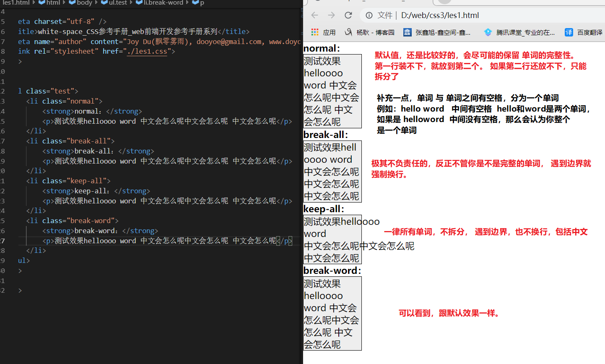Open the 杨耿 - 博客园 bookmark
The image size is (605, 364).
click(369, 32)
